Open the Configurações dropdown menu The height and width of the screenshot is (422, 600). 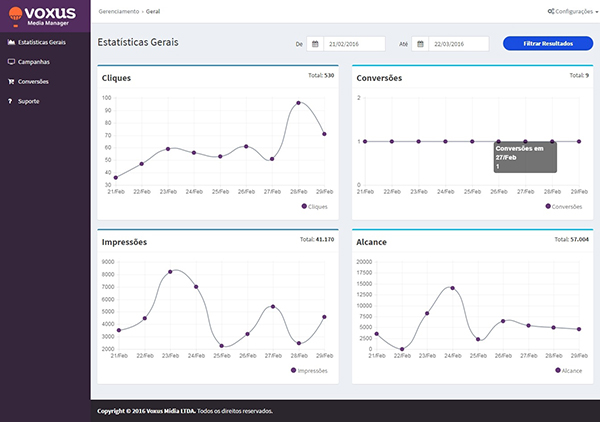click(571, 10)
